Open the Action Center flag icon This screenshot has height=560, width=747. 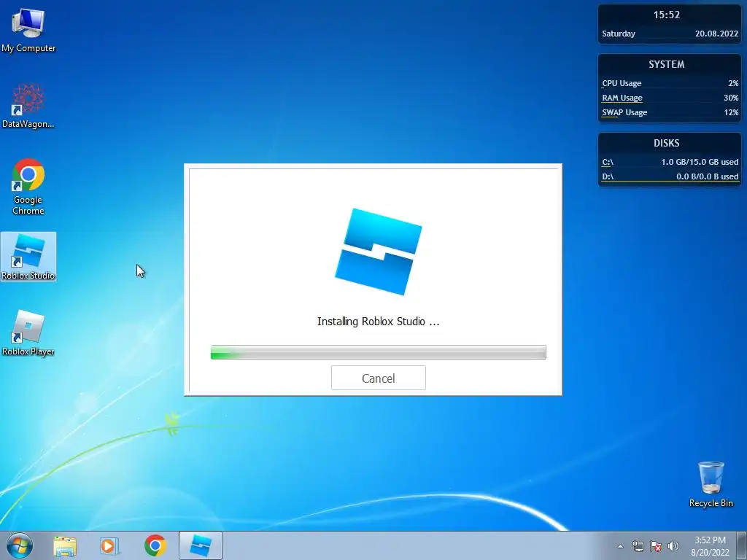[656, 546]
